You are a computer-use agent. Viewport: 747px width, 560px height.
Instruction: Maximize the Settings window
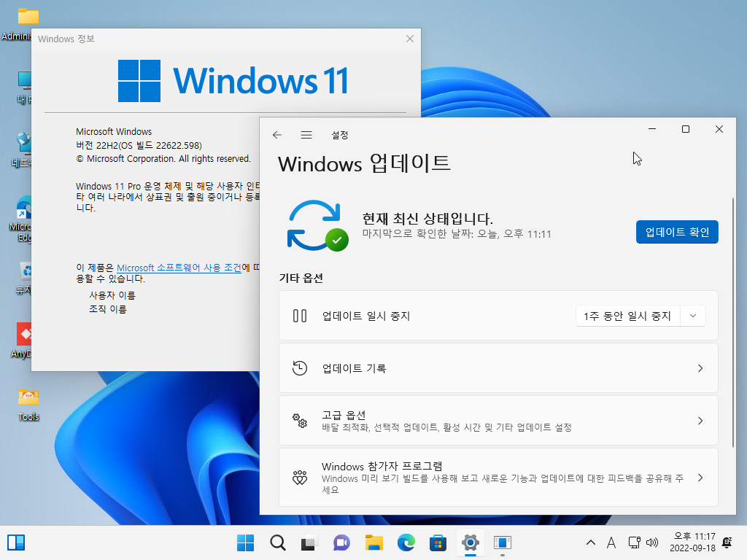(686, 129)
